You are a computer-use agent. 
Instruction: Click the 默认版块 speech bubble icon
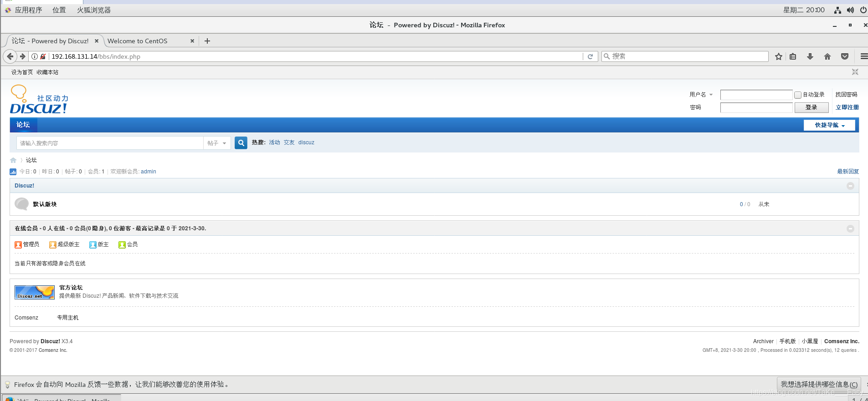coord(21,204)
